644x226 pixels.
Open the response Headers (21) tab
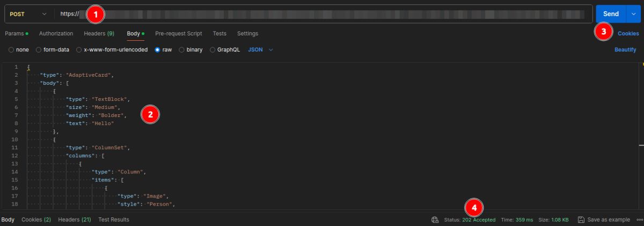click(x=74, y=220)
